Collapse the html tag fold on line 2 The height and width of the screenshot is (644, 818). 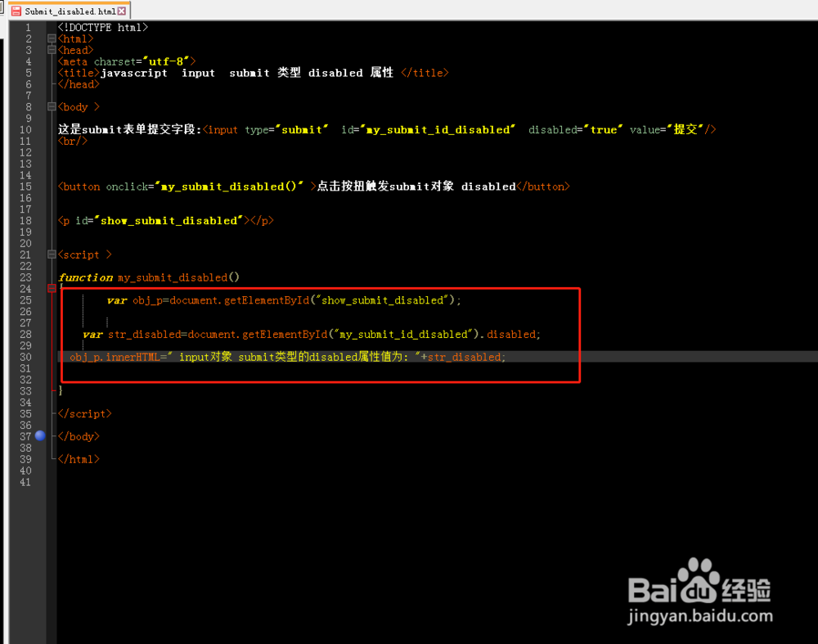(51, 38)
